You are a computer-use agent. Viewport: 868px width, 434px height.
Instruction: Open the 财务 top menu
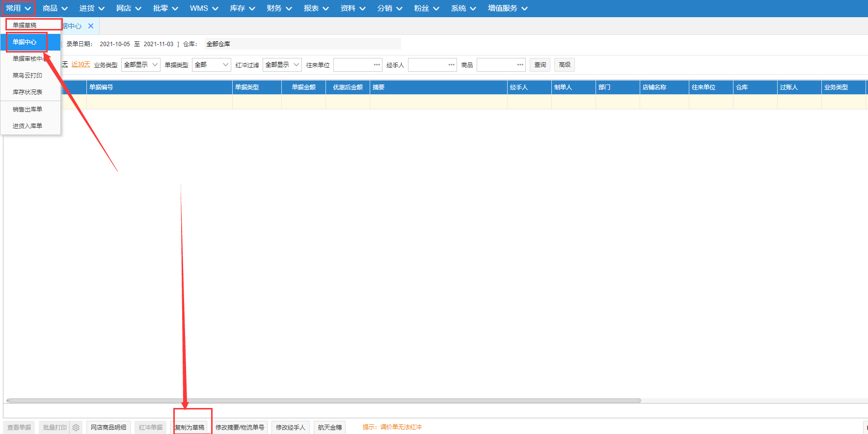(x=279, y=8)
